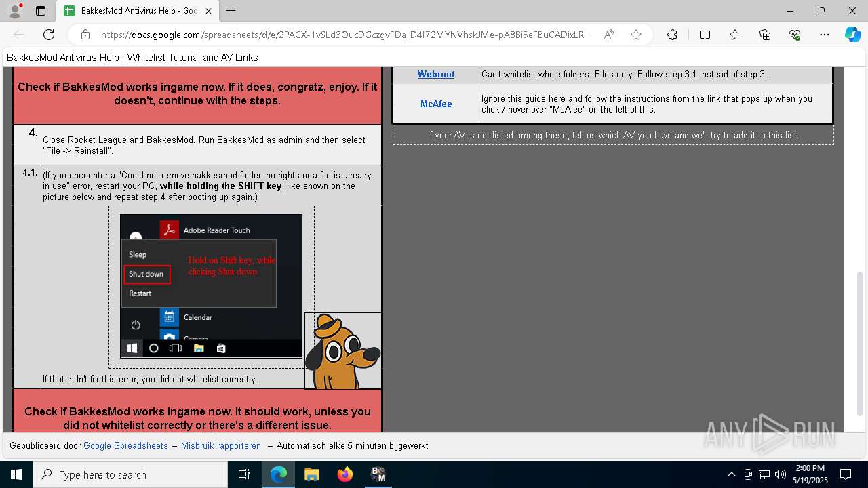Open Task View
This screenshot has height=488, width=868.
pyautogui.click(x=244, y=474)
